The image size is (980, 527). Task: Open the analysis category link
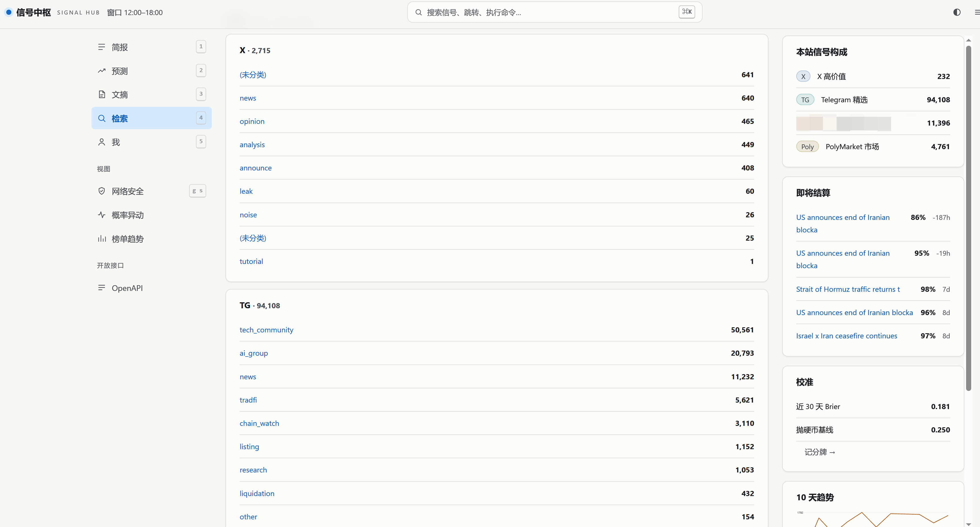coord(252,145)
